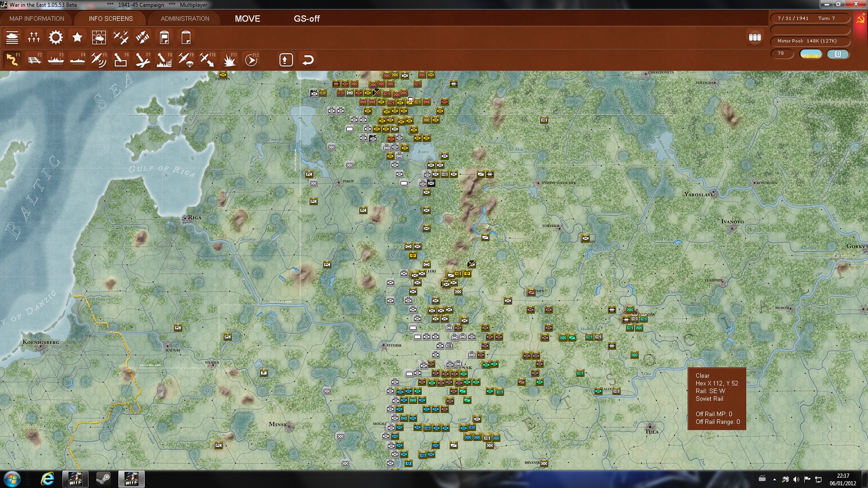The width and height of the screenshot is (868, 488).
Task: Click the system tray volume icon
Action: [x=796, y=479]
